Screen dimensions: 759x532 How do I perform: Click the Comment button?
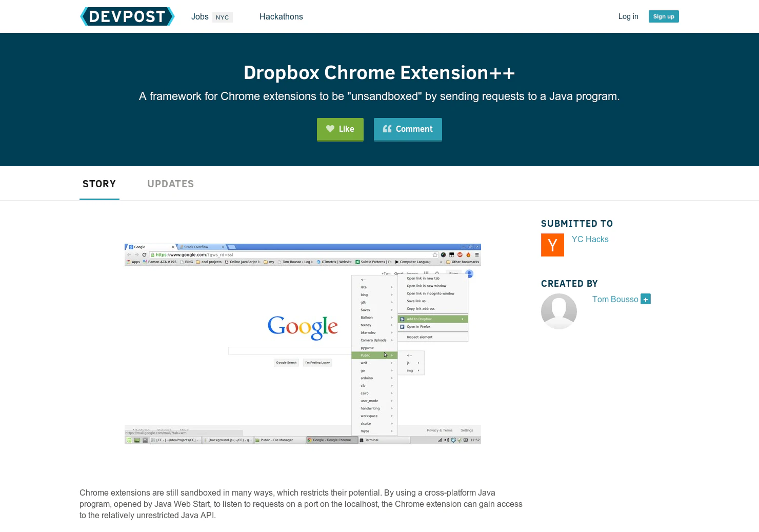[x=408, y=129]
